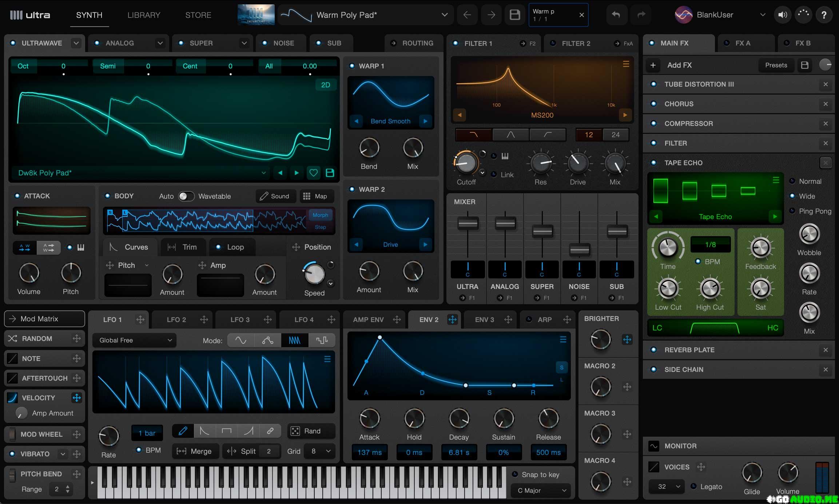
Task: Toggle the Auto/Wavetable body switch
Action: point(186,196)
